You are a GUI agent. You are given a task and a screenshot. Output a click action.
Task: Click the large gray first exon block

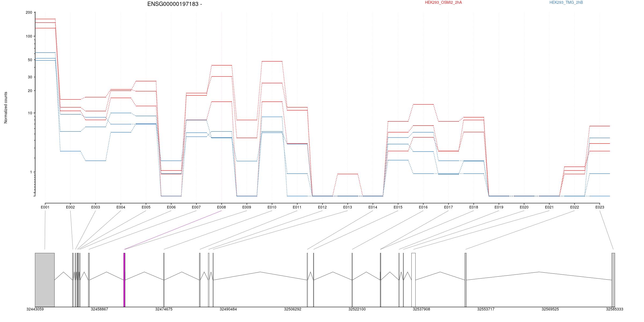tap(45, 280)
